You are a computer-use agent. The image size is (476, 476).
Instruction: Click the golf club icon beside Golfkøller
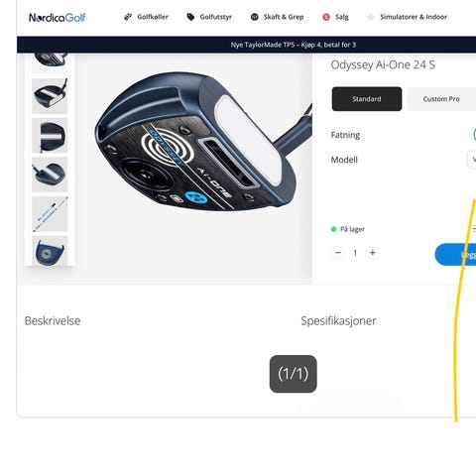128,17
